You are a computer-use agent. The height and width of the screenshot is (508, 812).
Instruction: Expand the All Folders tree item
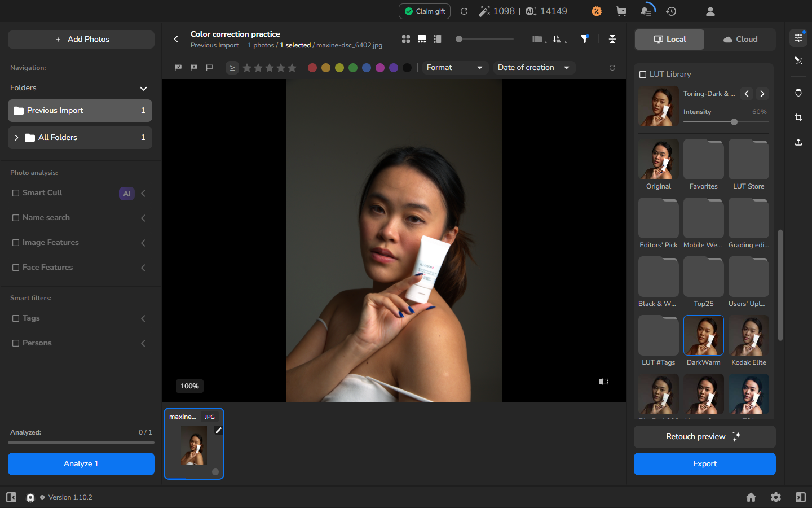click(16, 138)
